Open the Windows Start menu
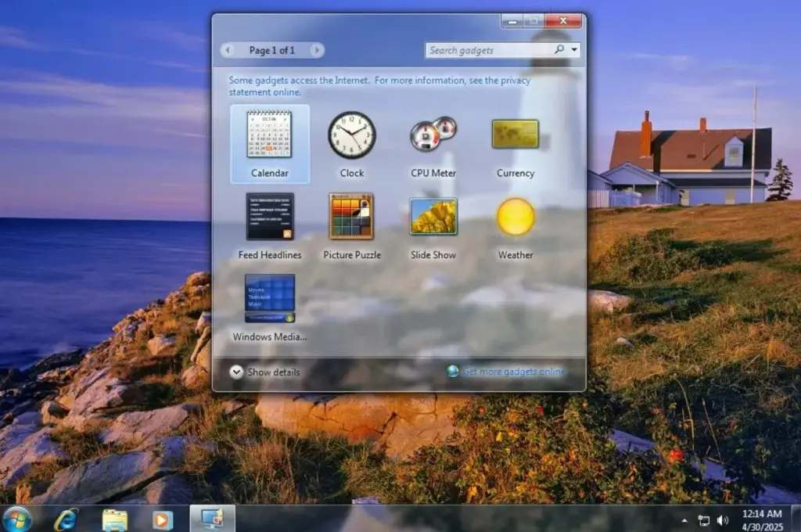This screenshot has width=801, height=532. click(x=17, y=519)
